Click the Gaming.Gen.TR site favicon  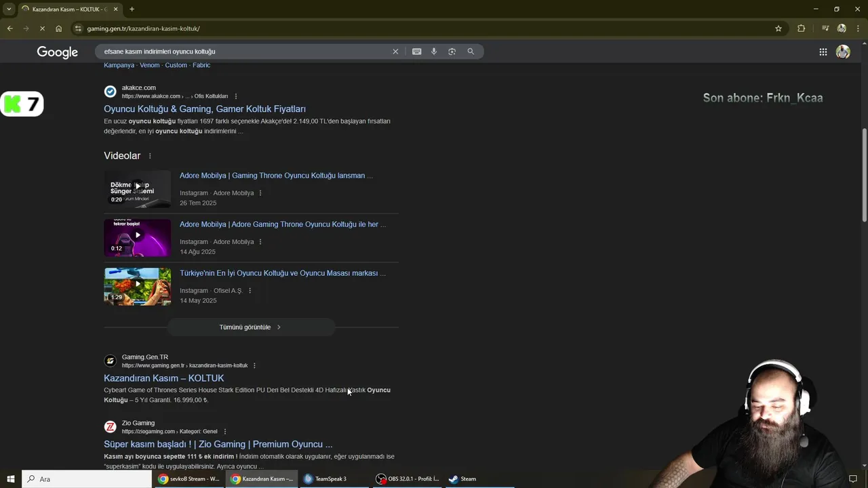click(x=110, y=361)
